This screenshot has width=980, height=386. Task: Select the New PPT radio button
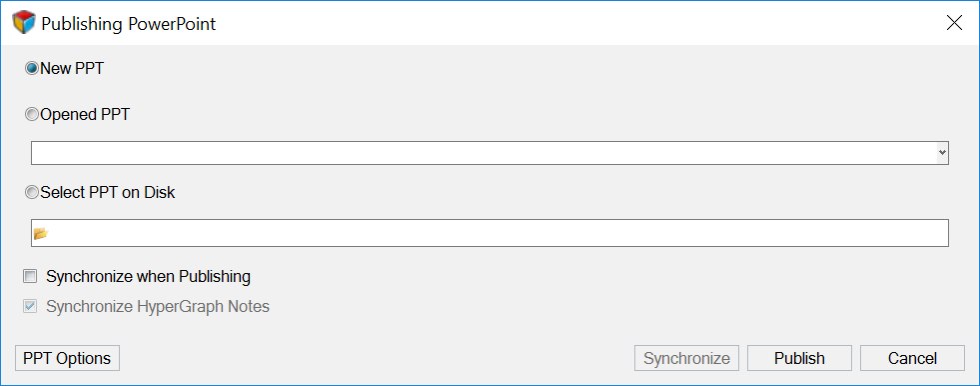[31, 68]
